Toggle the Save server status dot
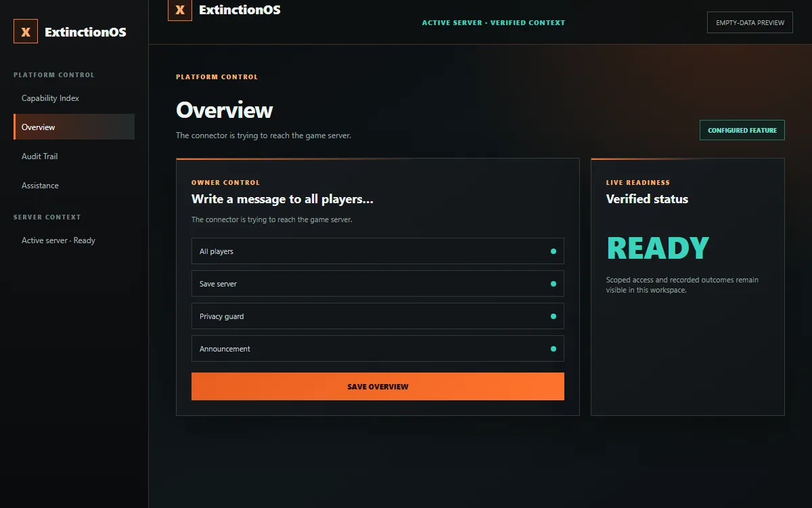 tap(554, 284)
